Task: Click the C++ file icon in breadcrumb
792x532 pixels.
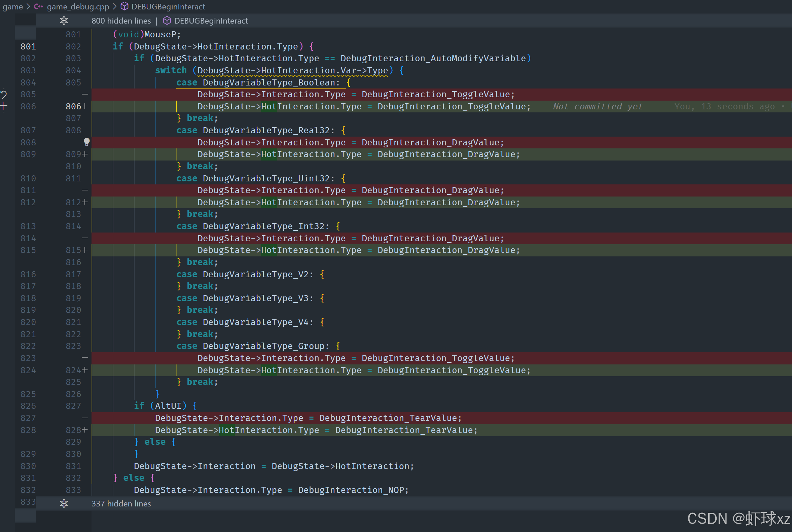Action: (x=38, y=6)
